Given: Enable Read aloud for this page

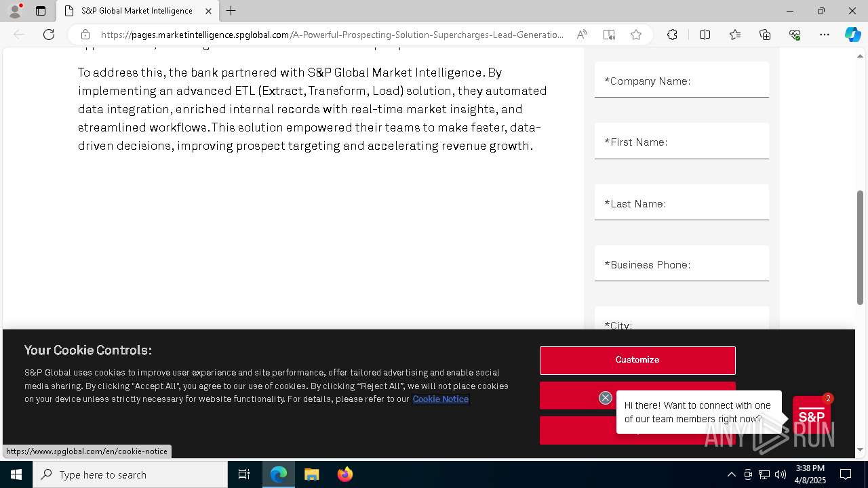Looking at the screenshot, I should point(582,35).
